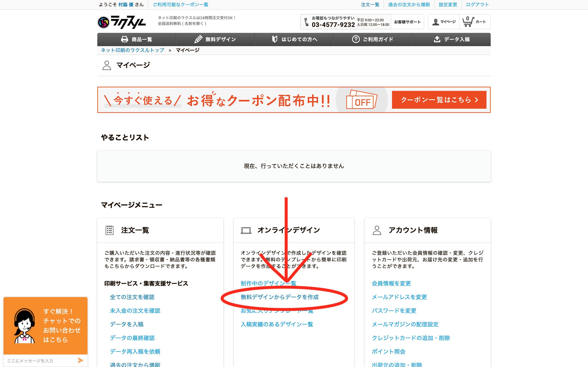This screenshot has height=367, width=588.
Task: Click the upload icon for データ入稿
Action: (x=437, y=39)
